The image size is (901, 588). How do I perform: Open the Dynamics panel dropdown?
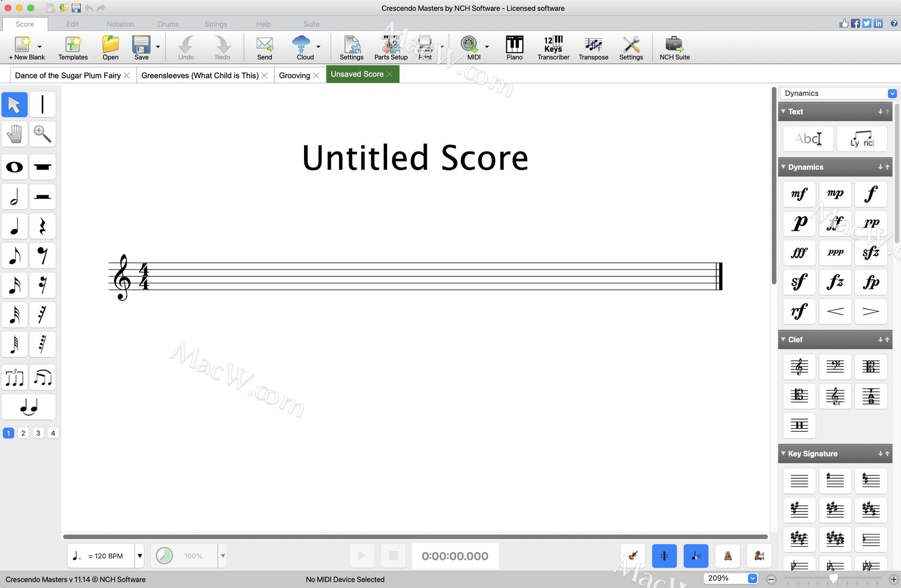[892, 93]
